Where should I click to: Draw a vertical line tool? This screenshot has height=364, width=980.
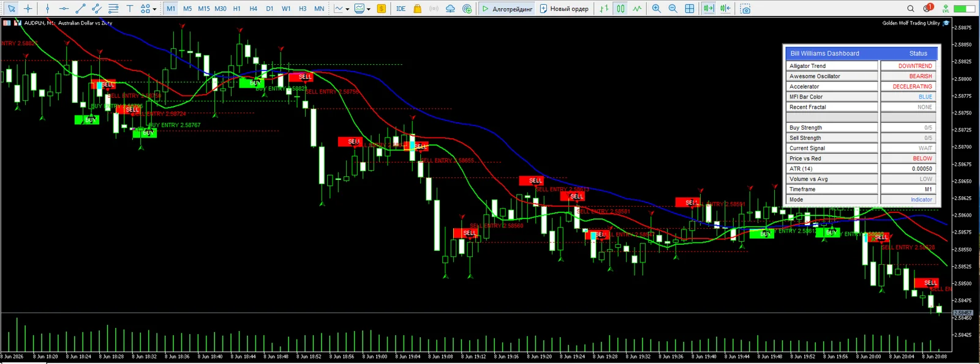pos(47,9)
